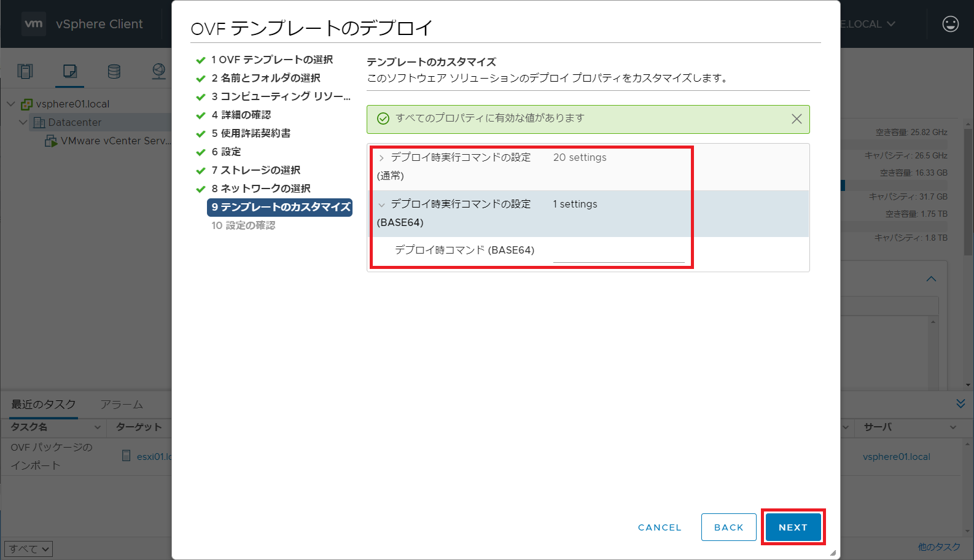Switch to VMs and Templates inventory icon
974x560 pixels.
70,71
